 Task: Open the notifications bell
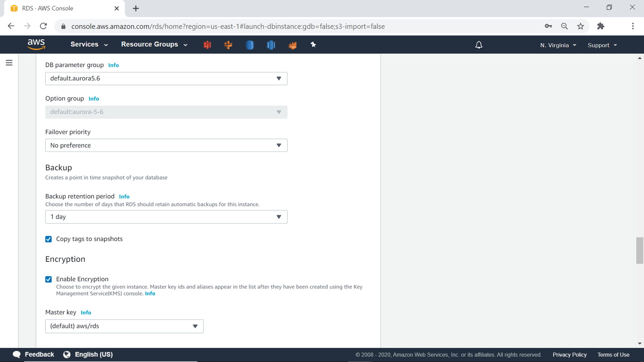478,45
